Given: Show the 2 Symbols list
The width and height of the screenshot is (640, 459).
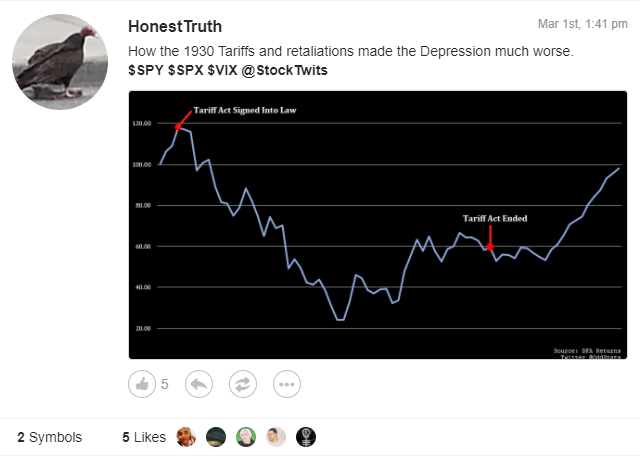Looking at the screenshot, I should pos(49,437).
